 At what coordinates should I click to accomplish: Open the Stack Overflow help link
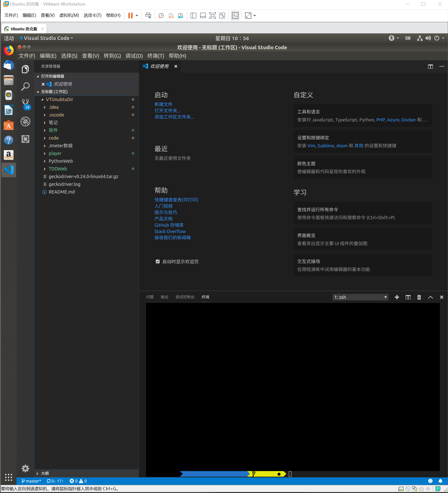(x=170, y=231)
